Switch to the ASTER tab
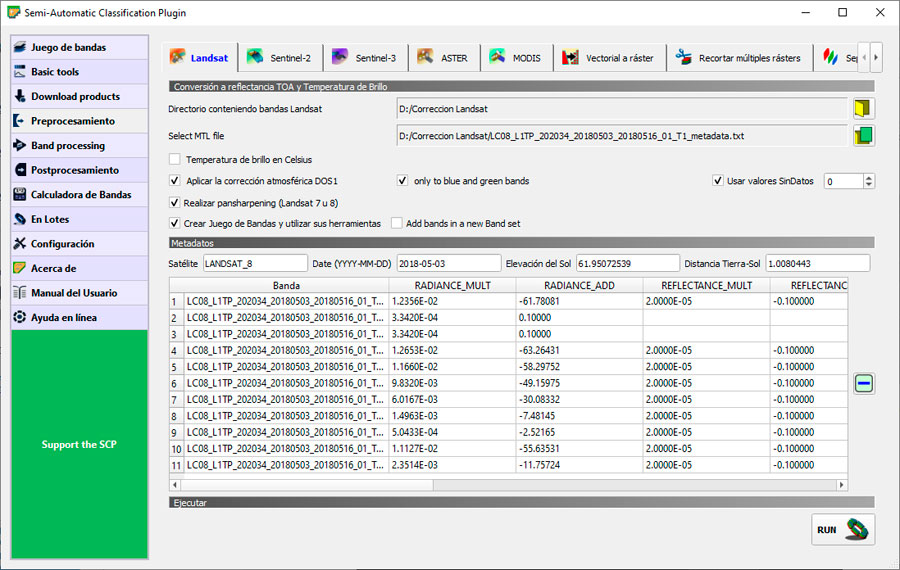 tap(444, 58)
